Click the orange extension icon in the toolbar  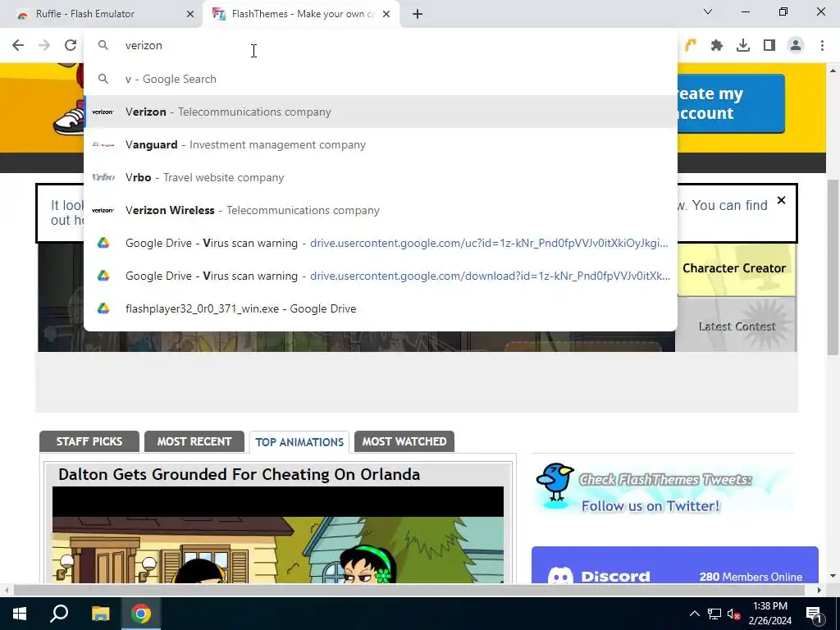pos(690,46)
